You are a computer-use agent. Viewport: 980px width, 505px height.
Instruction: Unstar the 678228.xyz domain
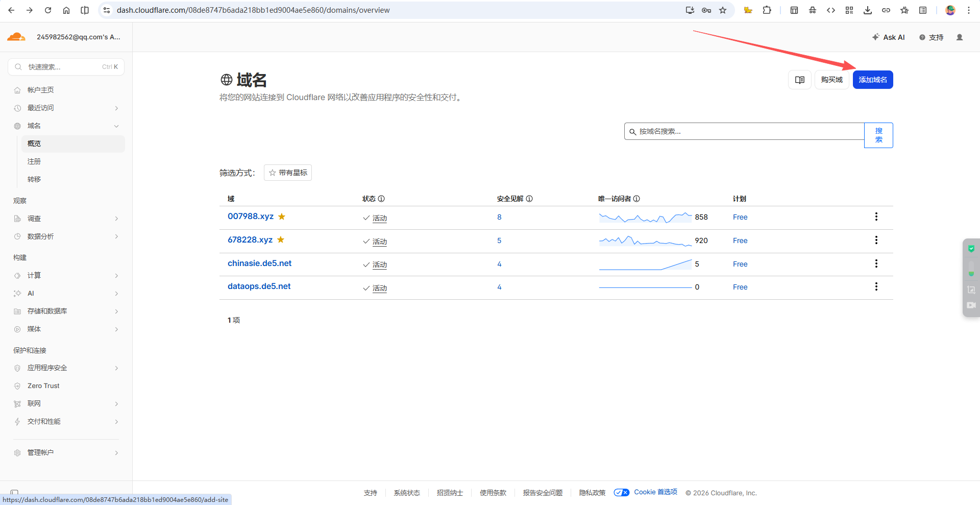click(281, 239)
